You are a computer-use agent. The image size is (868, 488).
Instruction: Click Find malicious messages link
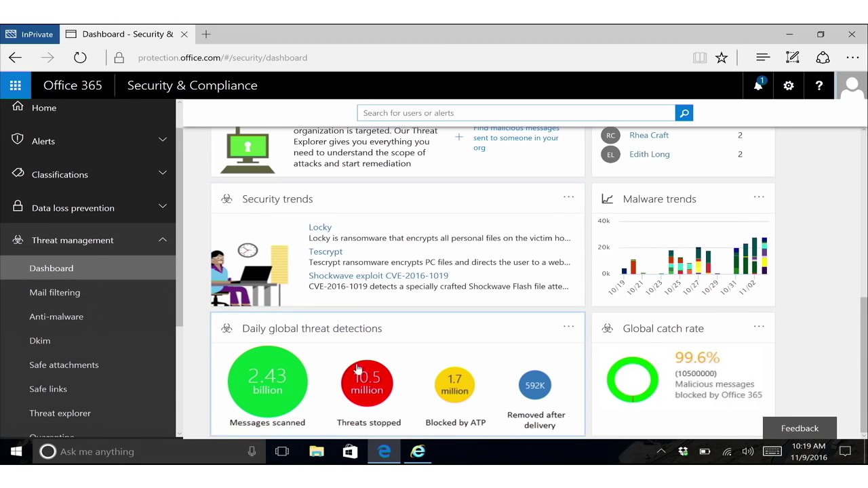(516, 138)
